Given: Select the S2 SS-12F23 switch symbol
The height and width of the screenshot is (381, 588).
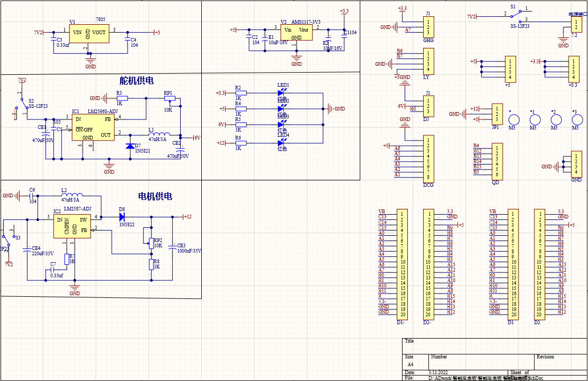Looking at the screenshot, I should coord(22,105).
